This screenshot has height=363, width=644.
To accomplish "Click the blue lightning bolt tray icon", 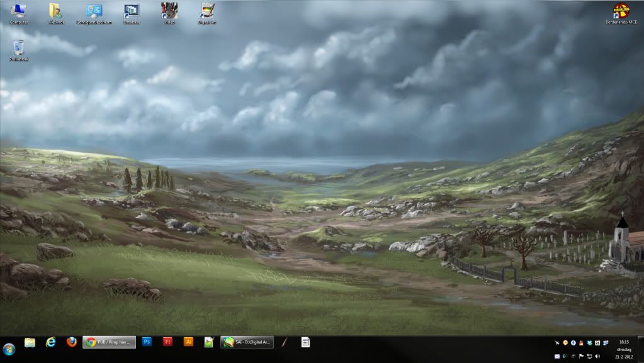I will 573,342.
